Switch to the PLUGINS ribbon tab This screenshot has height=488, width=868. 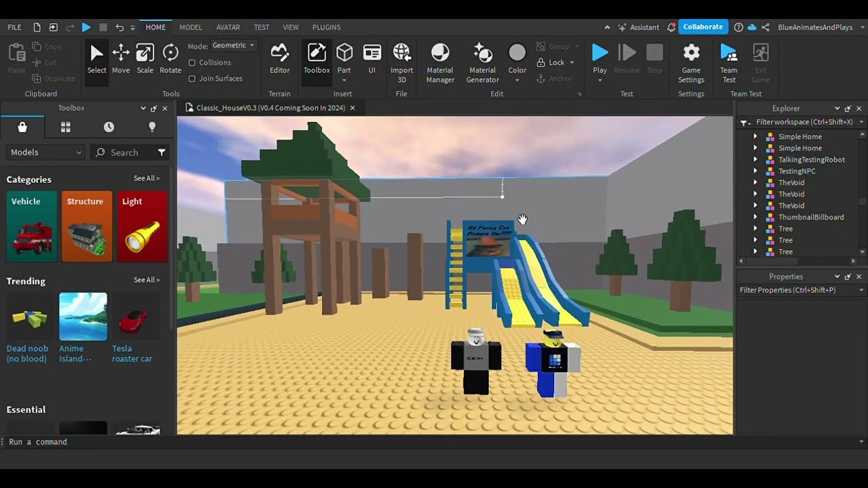[x=327, y=27]
